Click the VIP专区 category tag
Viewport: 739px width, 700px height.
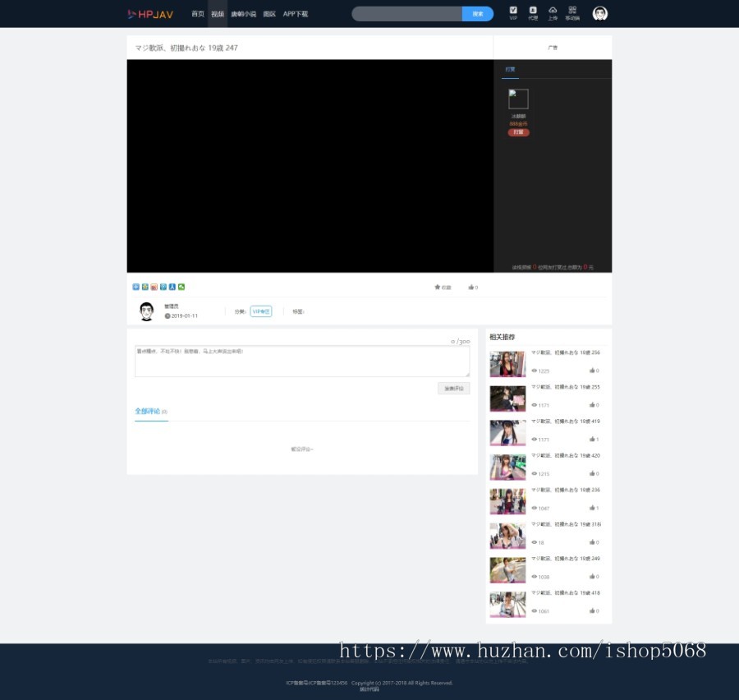point(260,311)
